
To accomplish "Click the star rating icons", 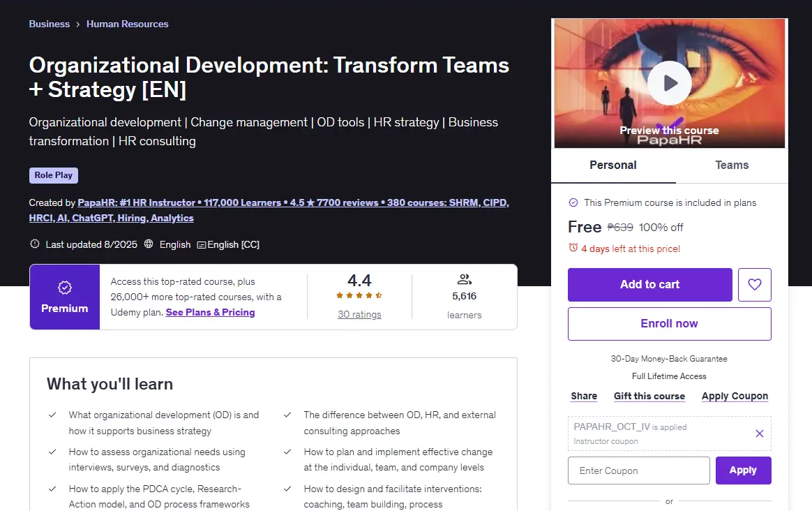I will click(359, 295).
